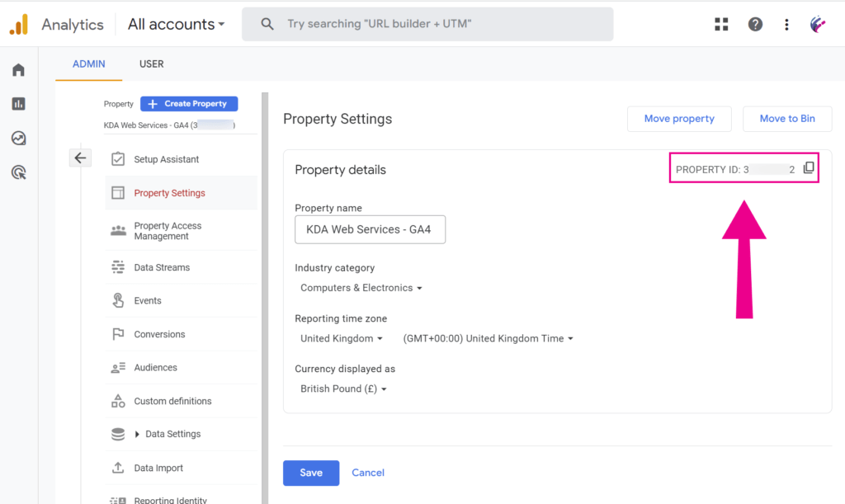Click the Property Settings layout icon
This screenshot has height=504, width=845.
click(x=118, y=193)
